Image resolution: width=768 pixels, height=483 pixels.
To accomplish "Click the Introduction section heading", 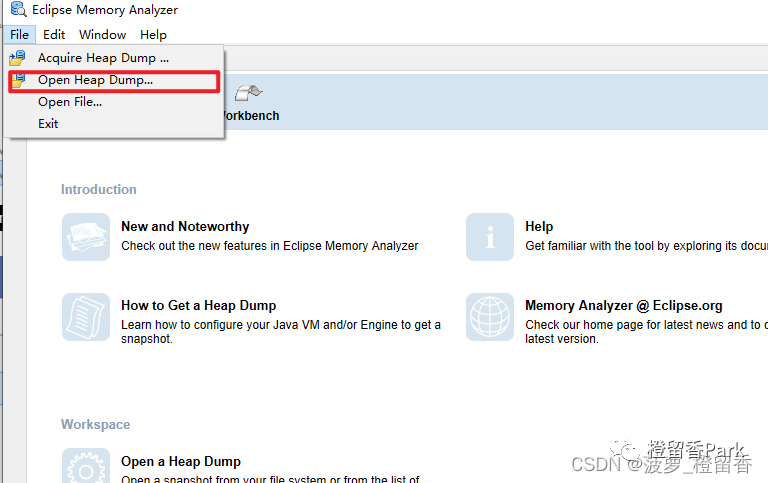I will 98,190.
